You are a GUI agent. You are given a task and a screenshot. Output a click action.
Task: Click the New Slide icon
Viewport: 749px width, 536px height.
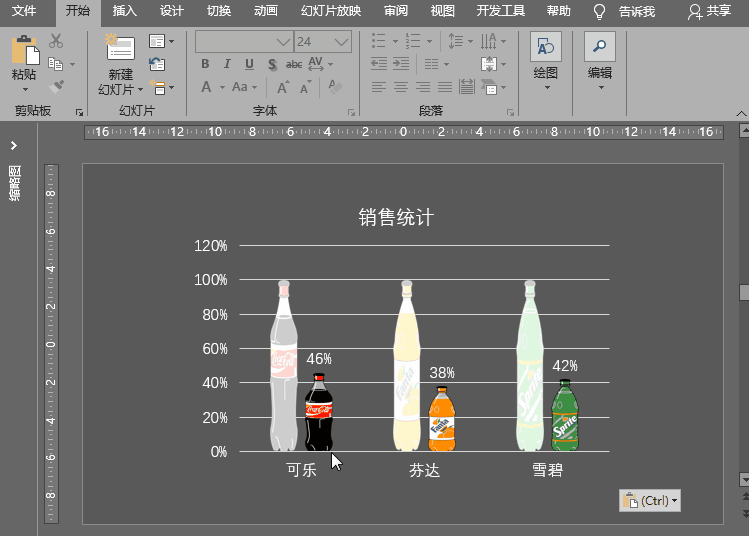pyautogui.click(x=120, y=47)
